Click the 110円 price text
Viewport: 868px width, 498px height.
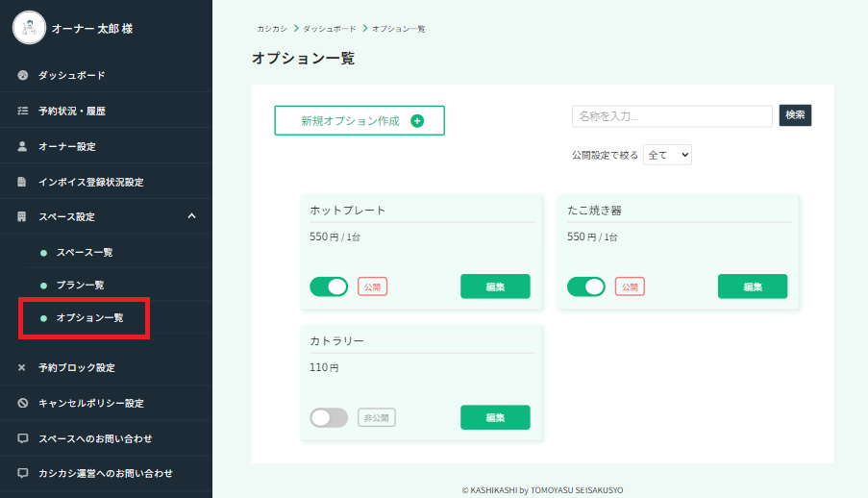[324, 367]
